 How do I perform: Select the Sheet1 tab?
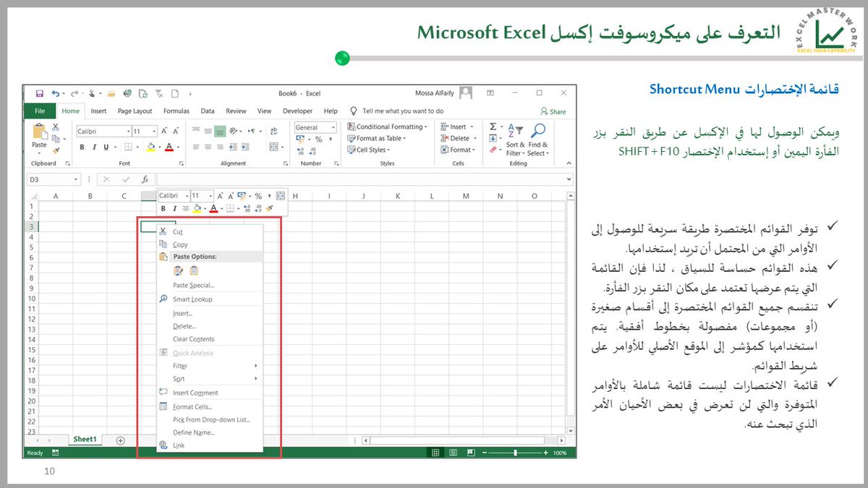(86, 440)
